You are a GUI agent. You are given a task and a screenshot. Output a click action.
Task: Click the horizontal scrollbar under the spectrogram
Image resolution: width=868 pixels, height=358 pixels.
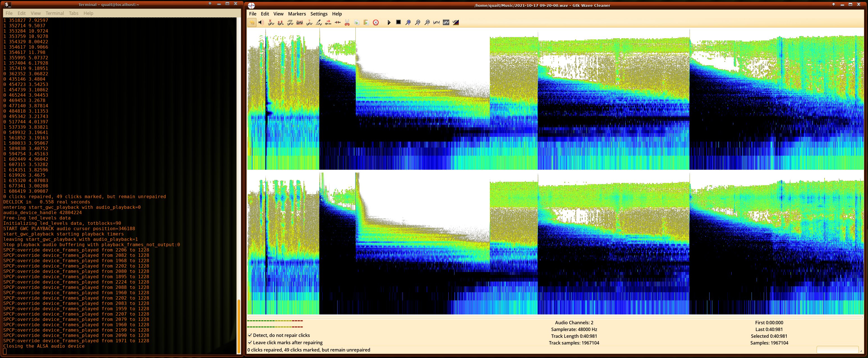(x=555, y=317)
